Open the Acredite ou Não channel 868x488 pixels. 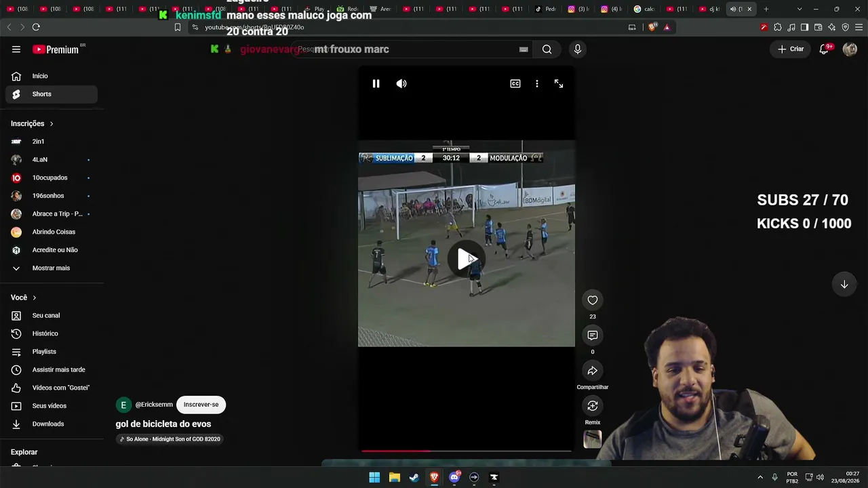coord(52,250)
